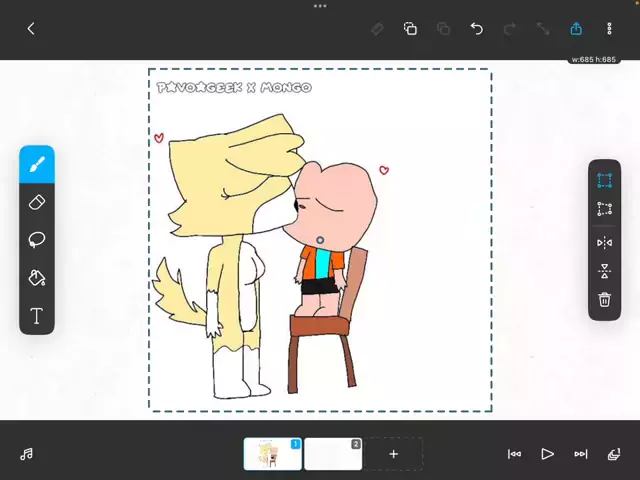
Task: Switch to free distort transform mode
Action: (x=604, y=210)
